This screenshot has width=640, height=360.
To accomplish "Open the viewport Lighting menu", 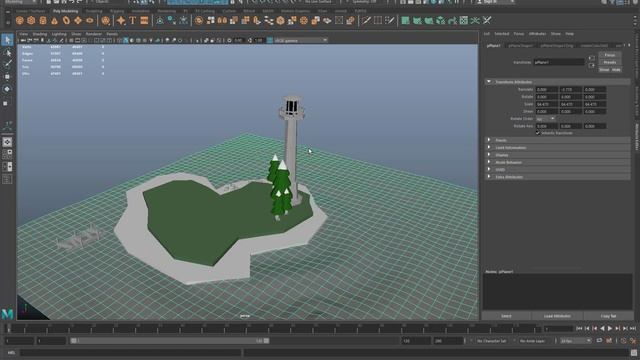I will [59, 34].
